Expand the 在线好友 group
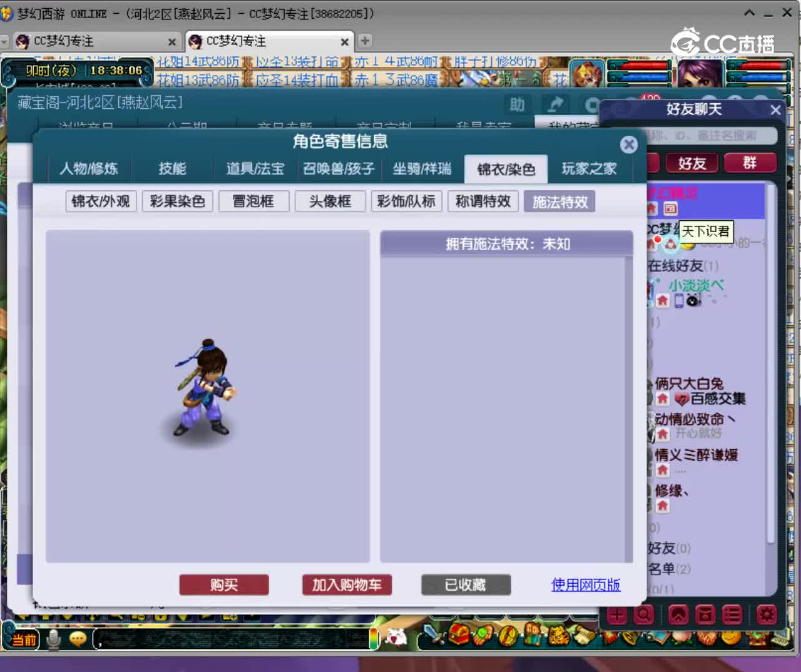This screenshot has height=672, width=801. click(683, 266)
